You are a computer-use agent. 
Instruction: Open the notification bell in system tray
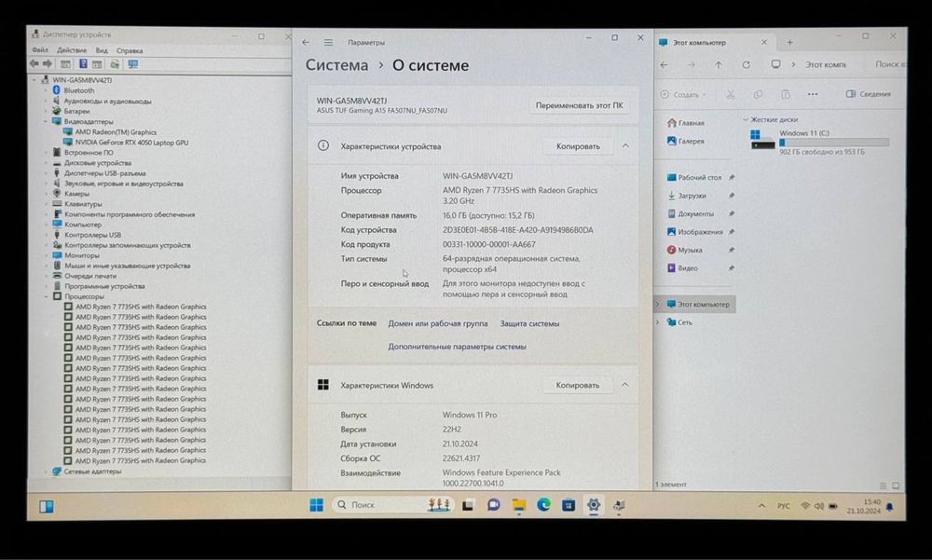tap(890, 507)
